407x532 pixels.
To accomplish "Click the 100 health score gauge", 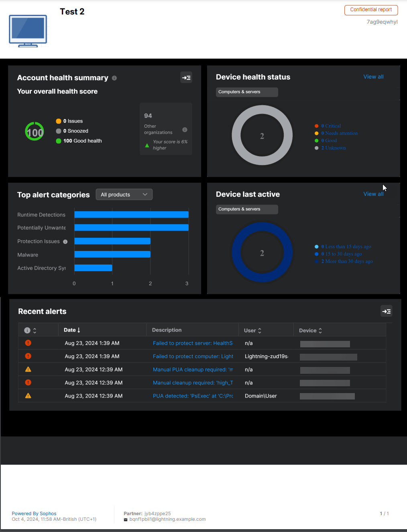I will coord(35,131).
